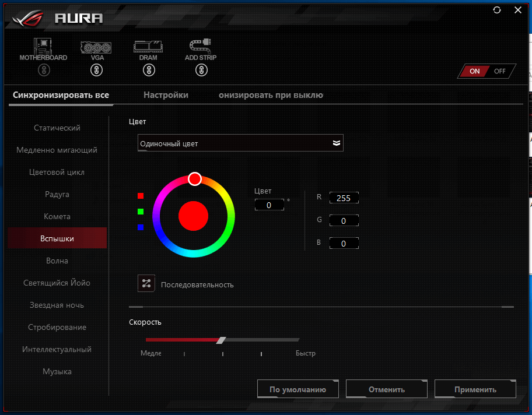Viewport: 532px width, 415px height.
Task: Select the Радуга lighting effect
Action: click(57, 194)
